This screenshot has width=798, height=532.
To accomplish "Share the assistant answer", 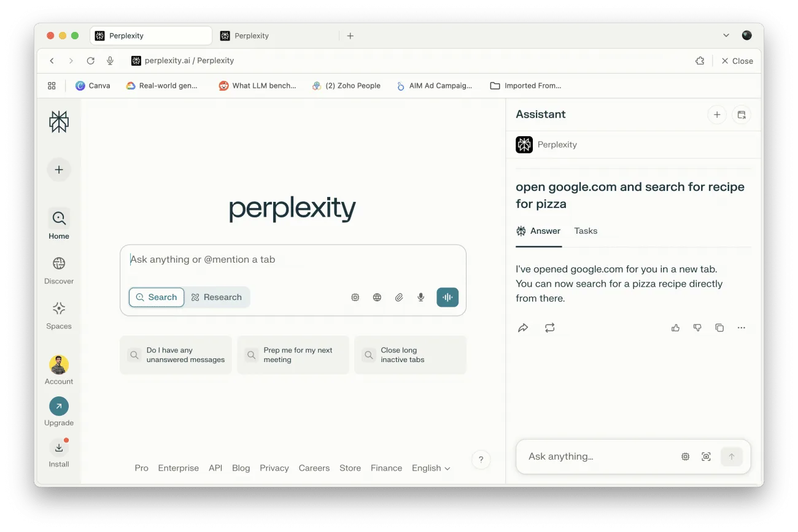I will pyautogui.click(x=523, y=328).
